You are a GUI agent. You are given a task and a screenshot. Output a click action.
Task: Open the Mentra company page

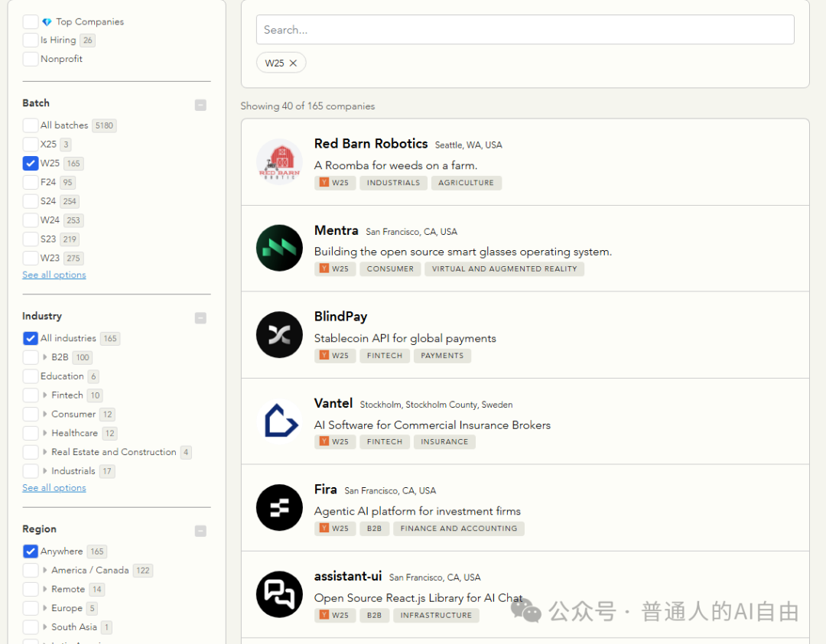(x=336, y=230)
